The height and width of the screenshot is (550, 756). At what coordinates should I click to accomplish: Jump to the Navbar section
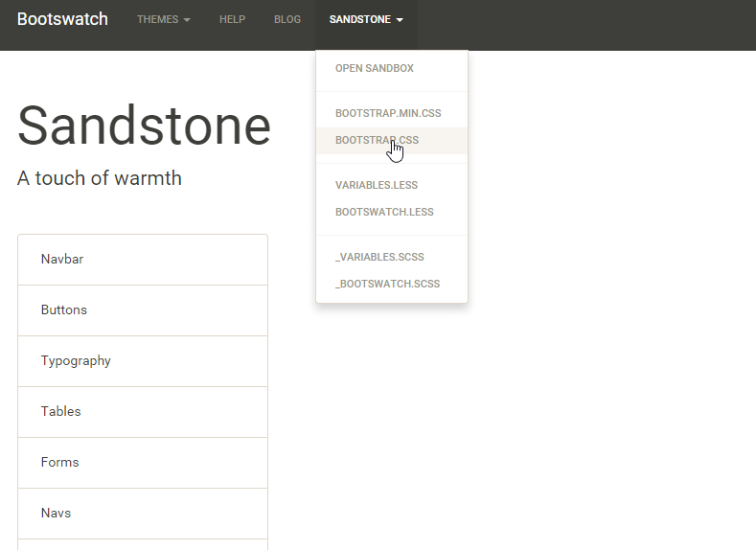143,260
